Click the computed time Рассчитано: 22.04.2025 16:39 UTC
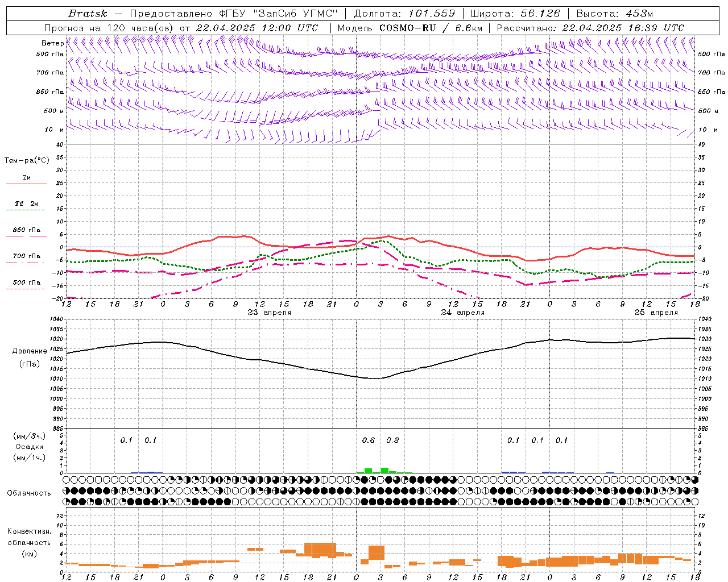 [590, 28]
